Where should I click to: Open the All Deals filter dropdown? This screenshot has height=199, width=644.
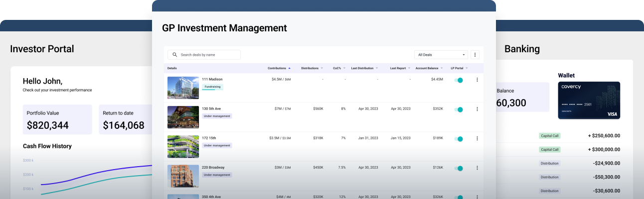click(x=441, y=55)
